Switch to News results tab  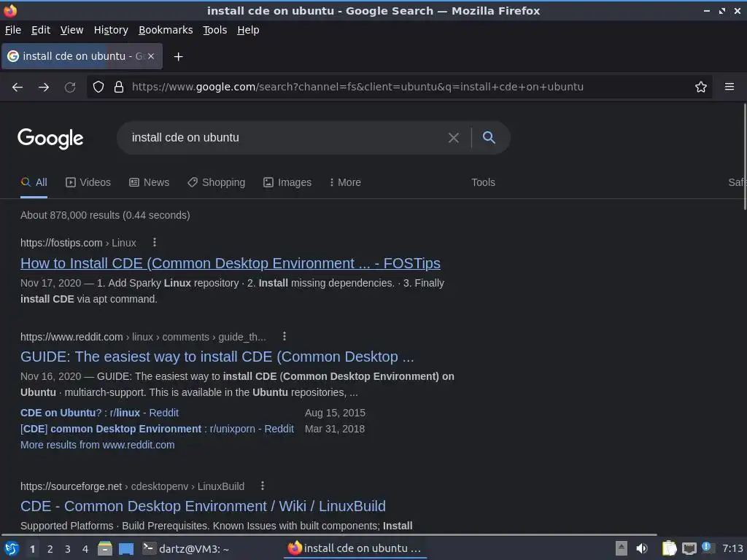point(149,182)
